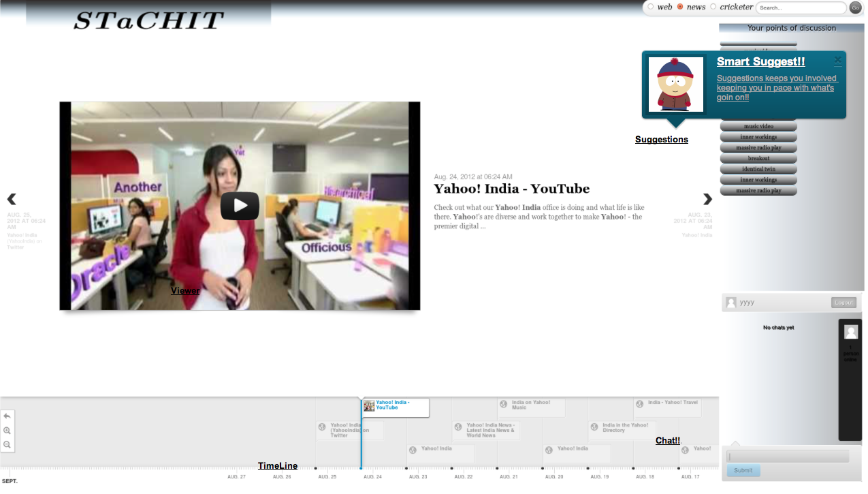Go to previous item with left arrow
The image size is (868, 494).
(12, 199)
